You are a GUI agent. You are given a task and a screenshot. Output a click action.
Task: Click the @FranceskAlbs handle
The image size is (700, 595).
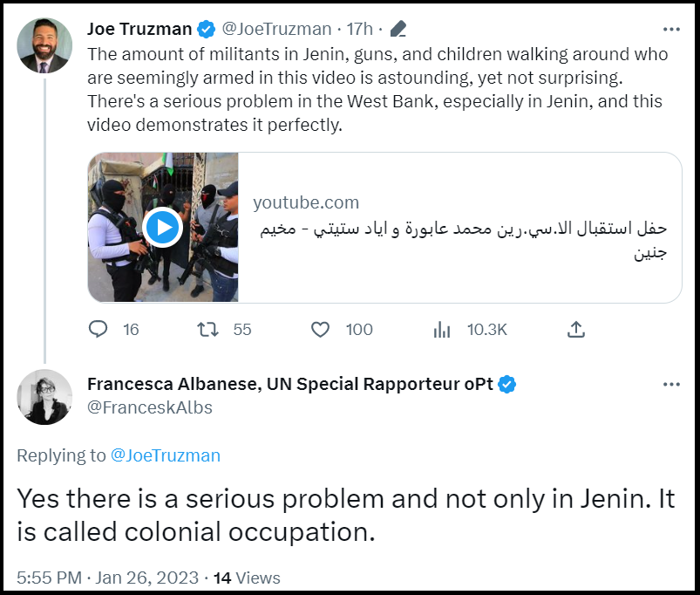point(150,407)
